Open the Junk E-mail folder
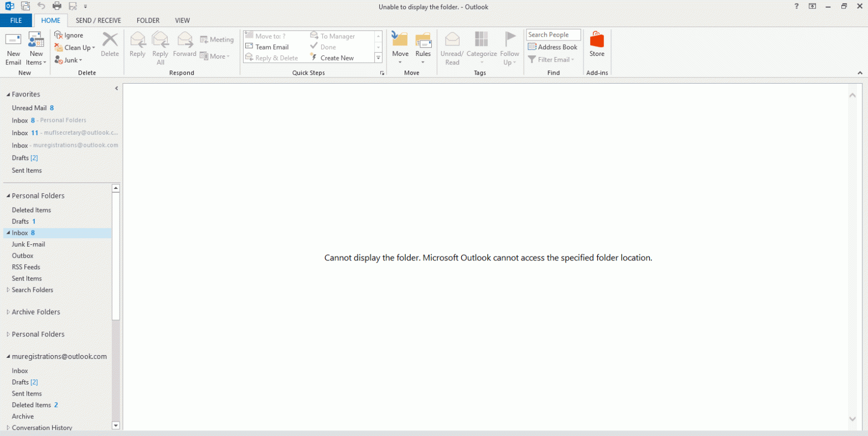Viewport: 868px width, 436px height. (x=28, y=244)
